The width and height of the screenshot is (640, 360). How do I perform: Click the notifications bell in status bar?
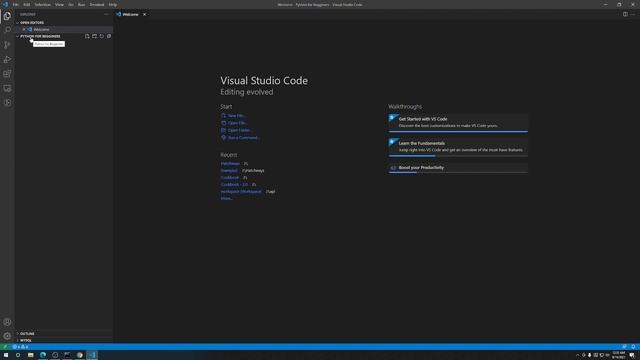click(633, 347)
